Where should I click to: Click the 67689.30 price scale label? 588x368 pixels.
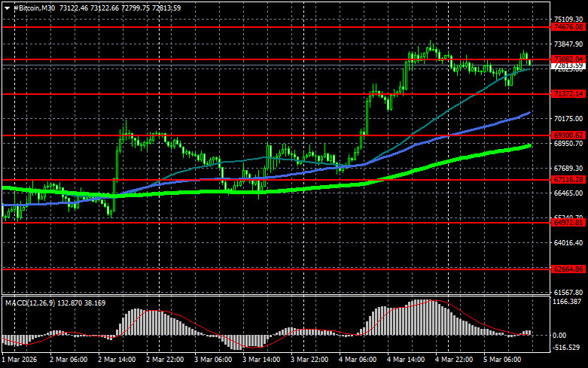pyautogui.click(x=568, y=169)
